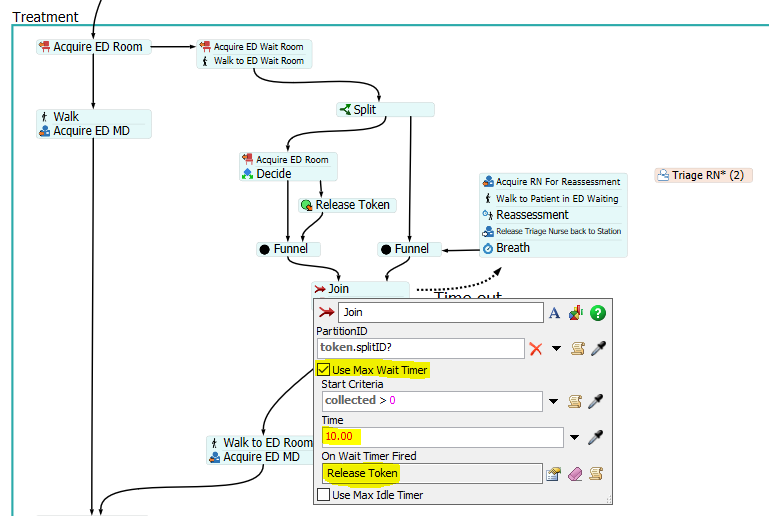Open code editor scroll icon for On Wait Timer Fired
Viewport: 769px width, 516px height.
pyautogui.click(x=596, y=474)
